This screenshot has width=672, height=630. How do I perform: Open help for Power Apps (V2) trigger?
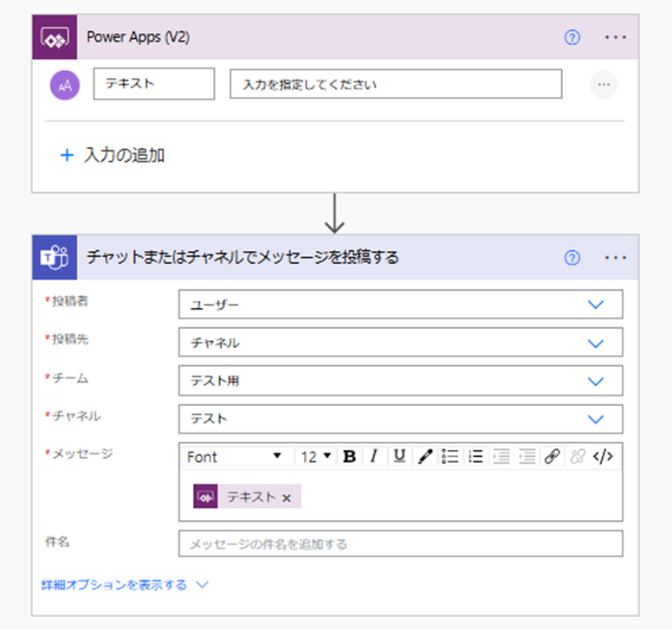(572, 38)
